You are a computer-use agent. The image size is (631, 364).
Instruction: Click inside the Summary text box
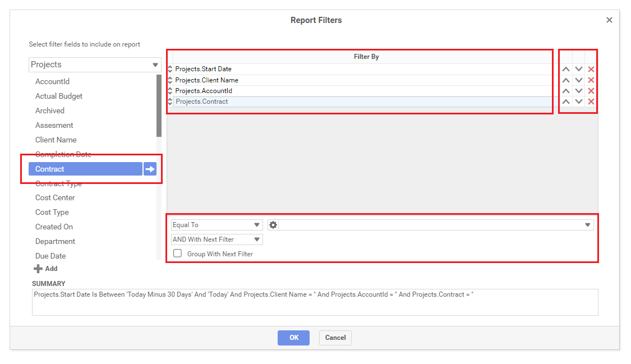(x=315, y=302)
